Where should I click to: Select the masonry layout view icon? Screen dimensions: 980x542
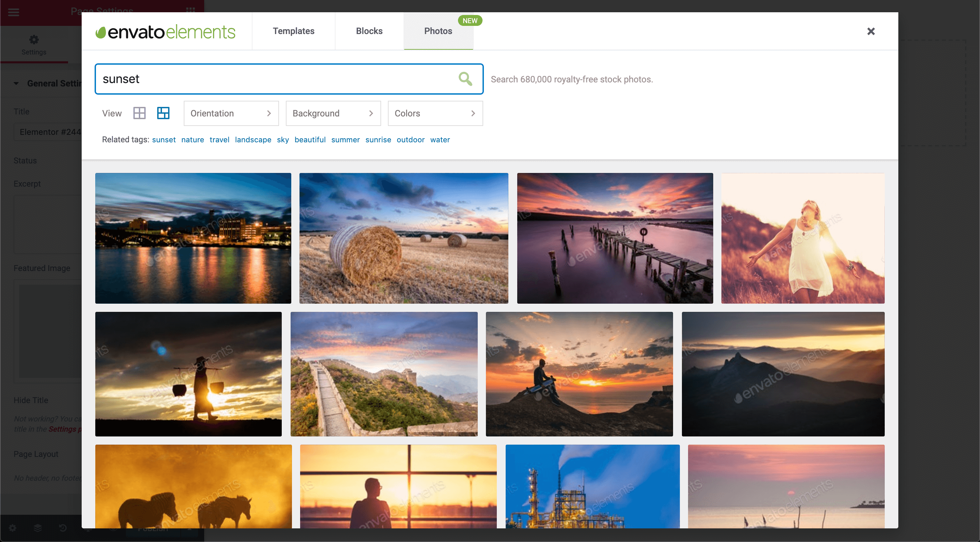tap(163, 113)
